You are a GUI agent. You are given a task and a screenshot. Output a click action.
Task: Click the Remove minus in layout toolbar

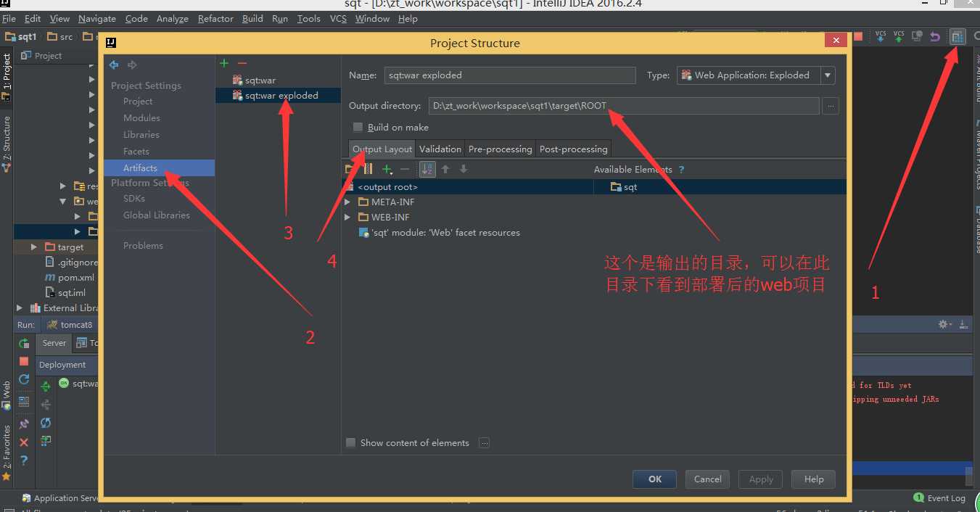[405, 169]
